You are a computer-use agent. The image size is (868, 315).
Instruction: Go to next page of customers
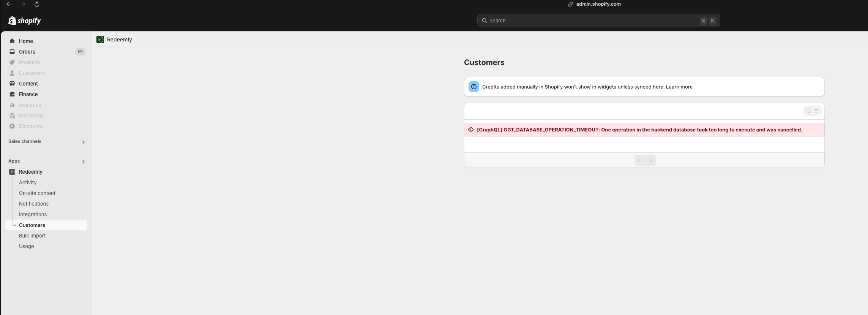[x=650, y=160]
